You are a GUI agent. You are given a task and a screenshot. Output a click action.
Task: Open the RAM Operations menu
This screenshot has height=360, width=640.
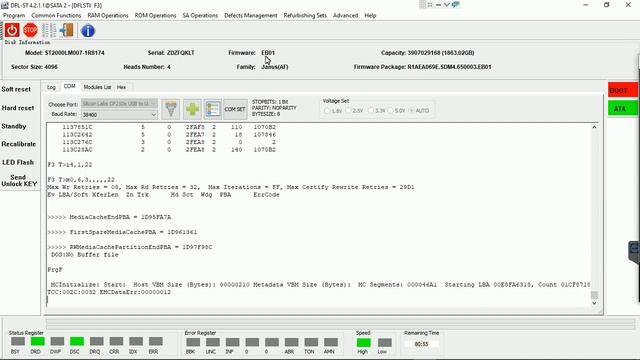coord(108,16)
